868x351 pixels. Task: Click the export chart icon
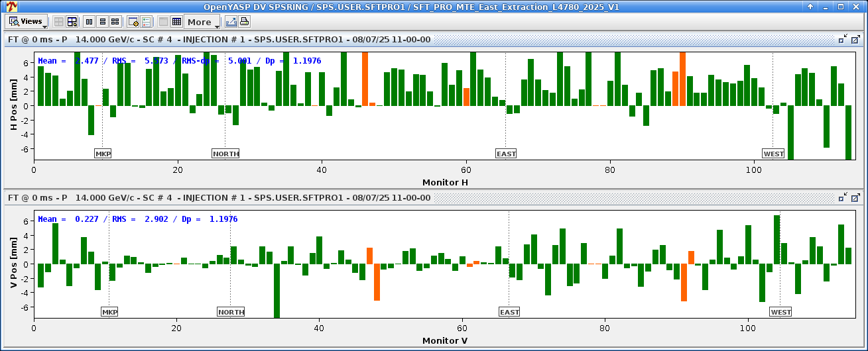point(231,22)
